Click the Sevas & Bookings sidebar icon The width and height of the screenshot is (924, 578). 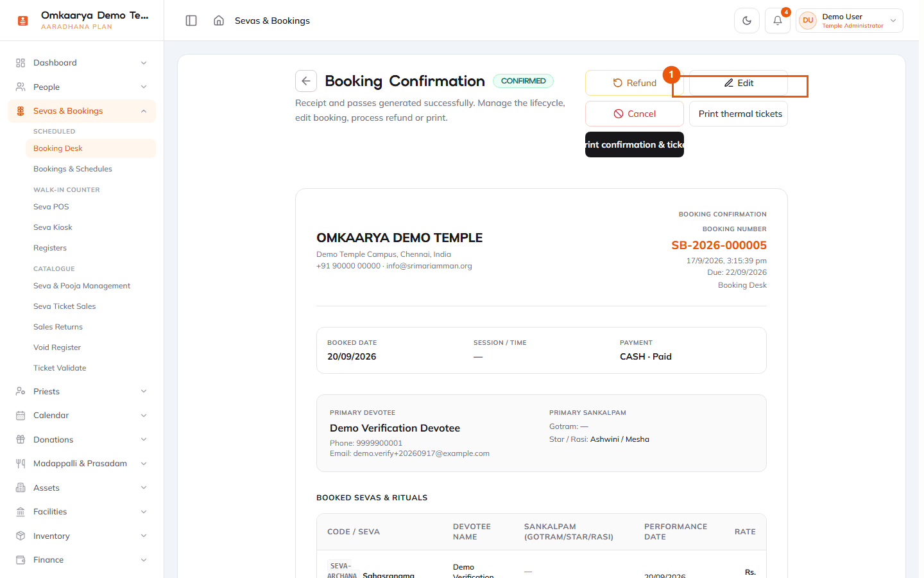pos(21,111)
